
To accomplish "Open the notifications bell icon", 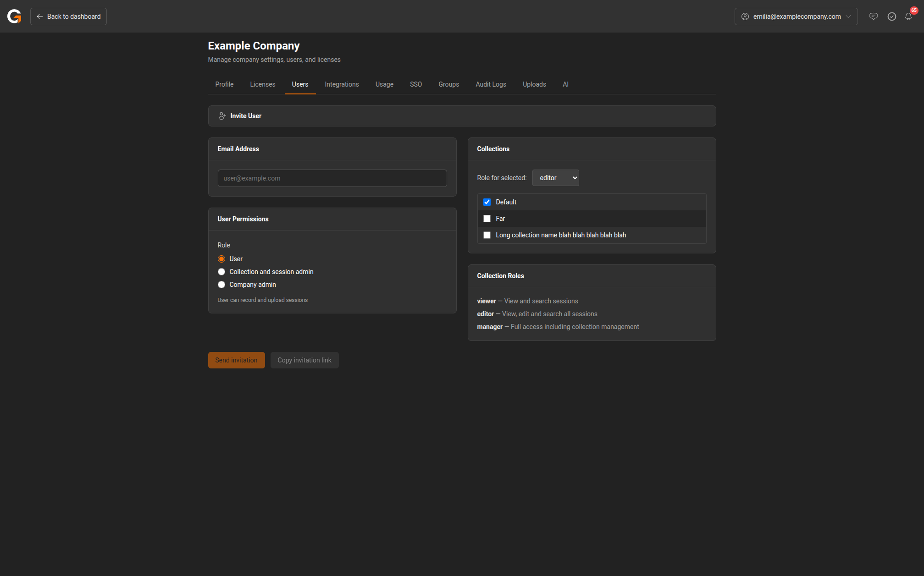I will pyautogui.click(x=908, y=16).
